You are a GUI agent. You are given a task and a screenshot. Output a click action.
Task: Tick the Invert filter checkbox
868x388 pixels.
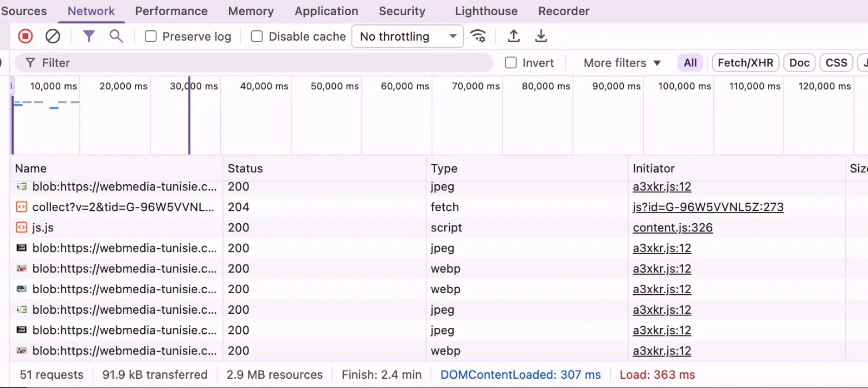click(511, 63)
